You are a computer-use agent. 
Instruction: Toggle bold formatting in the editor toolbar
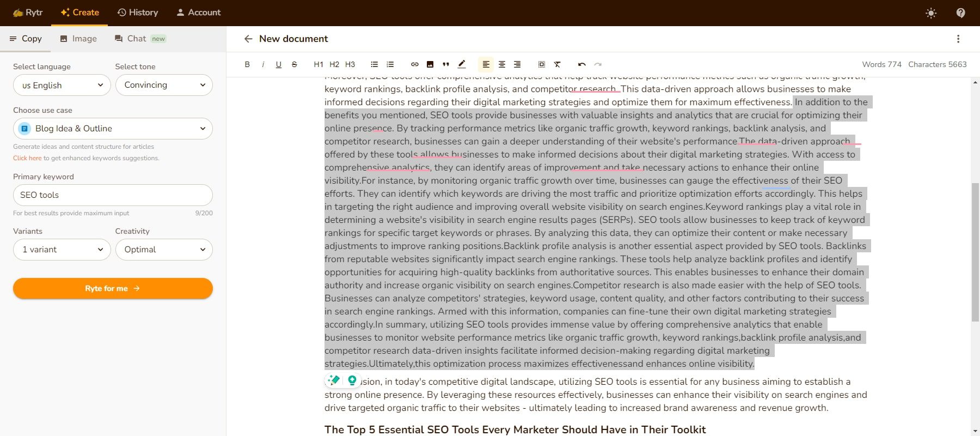(x=247, y=64)
